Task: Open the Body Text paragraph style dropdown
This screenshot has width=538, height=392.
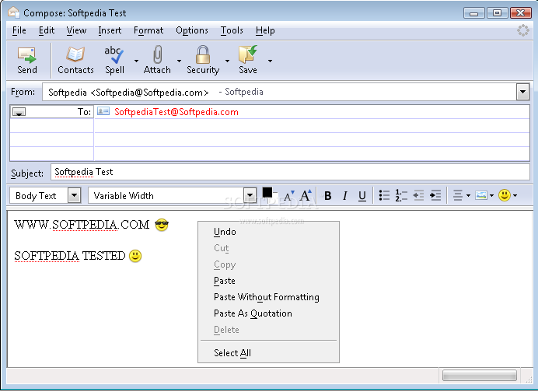Action: click(x=74, y=196)
